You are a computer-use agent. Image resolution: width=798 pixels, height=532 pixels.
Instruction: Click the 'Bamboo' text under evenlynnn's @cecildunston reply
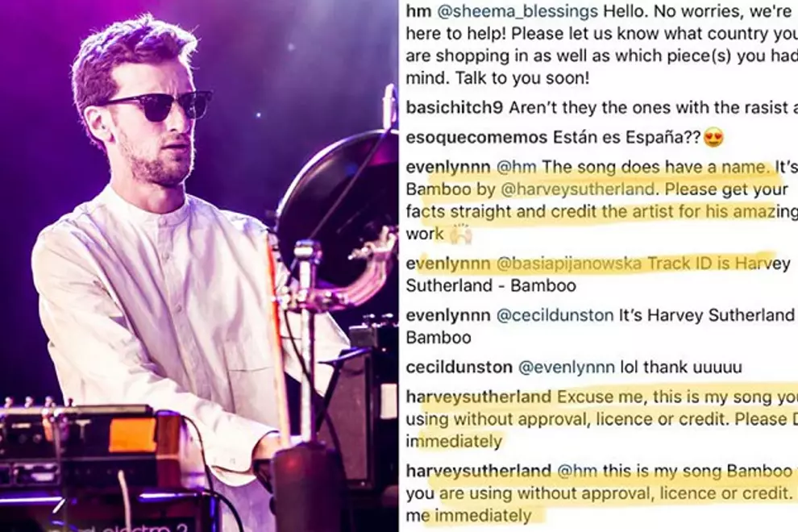[438, 338]
